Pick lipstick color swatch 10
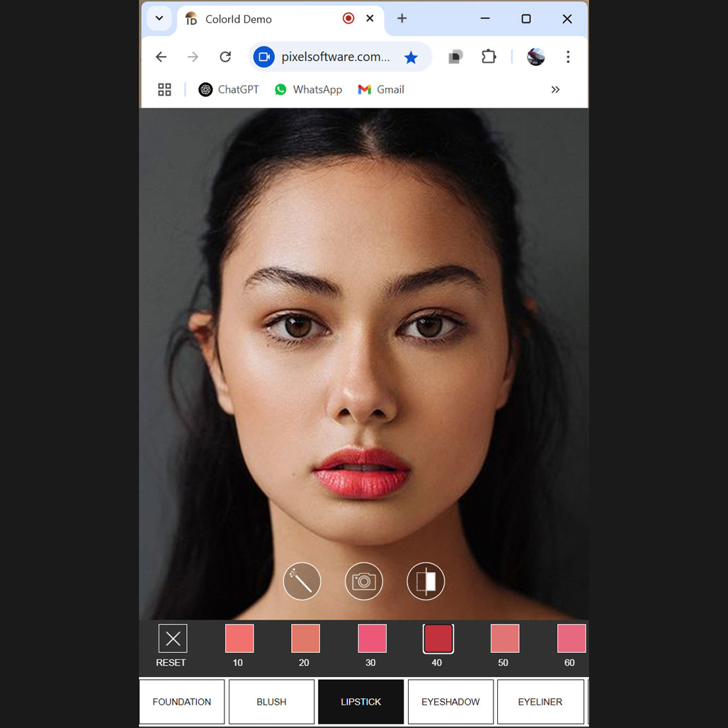The image size is (728, 728). point(239,638)
